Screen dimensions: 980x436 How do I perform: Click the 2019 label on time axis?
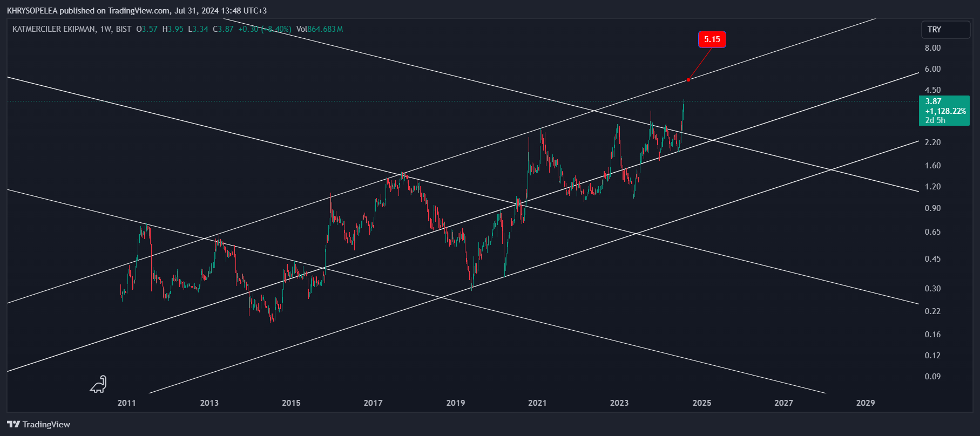(456, 403)
